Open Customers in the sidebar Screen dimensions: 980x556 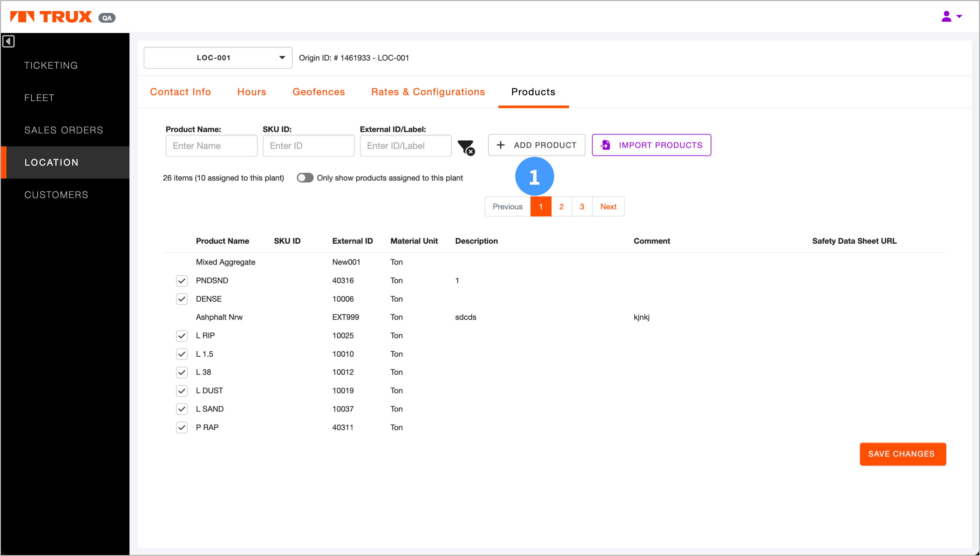point(56,195)
